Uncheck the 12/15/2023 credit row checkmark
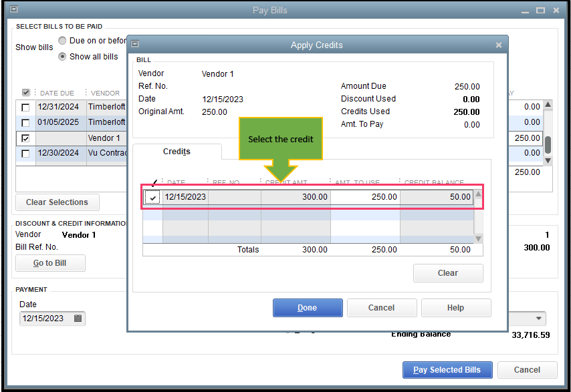Screen dimensions: 571x392 click(x=152, y=198)
